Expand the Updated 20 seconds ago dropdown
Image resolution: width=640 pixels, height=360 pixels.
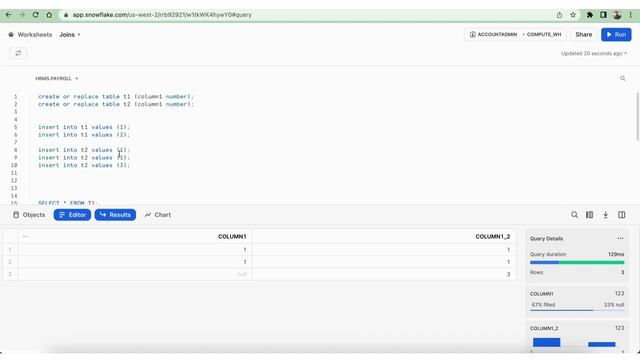(x=594, y=53)
